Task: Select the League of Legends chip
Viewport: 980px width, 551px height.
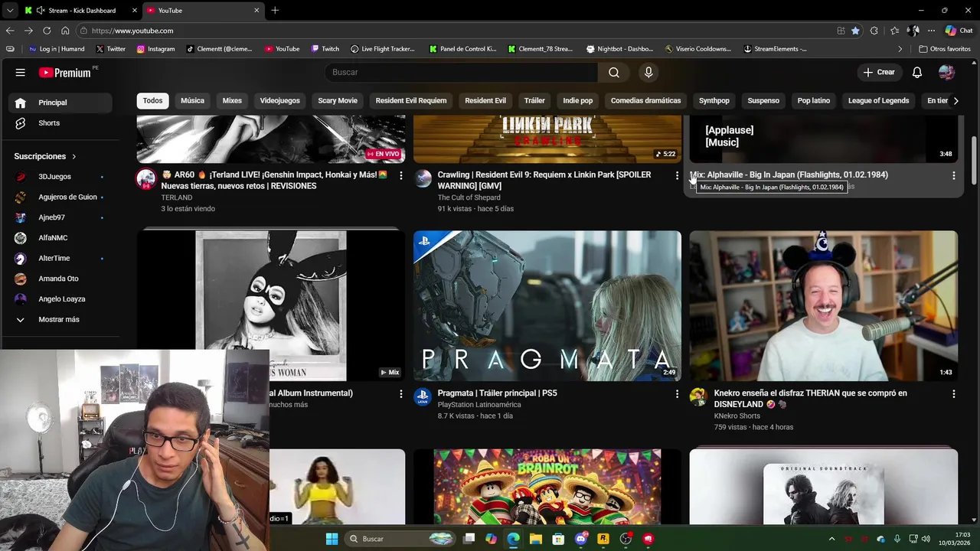Action: click(878, 100)
